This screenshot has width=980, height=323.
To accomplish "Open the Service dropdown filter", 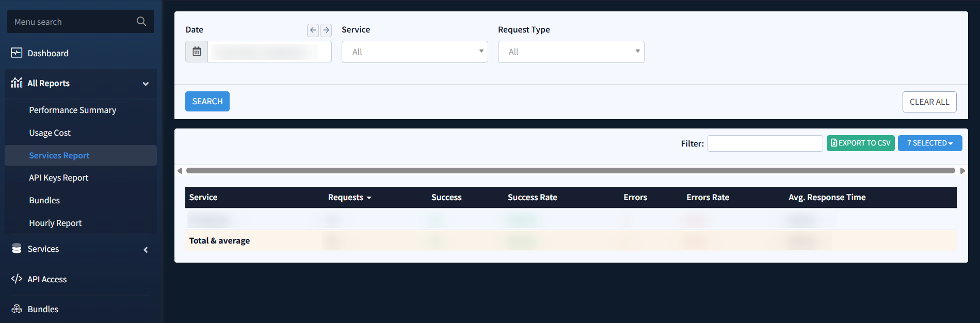I will click(414, 52).
